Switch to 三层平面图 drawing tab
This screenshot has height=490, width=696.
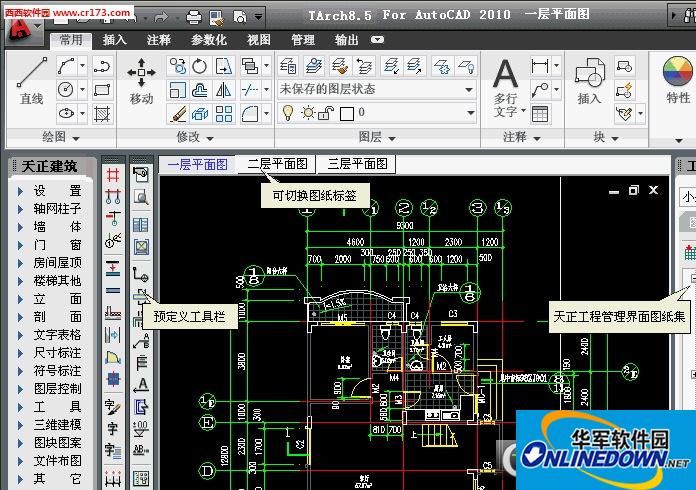pos(357,164)
